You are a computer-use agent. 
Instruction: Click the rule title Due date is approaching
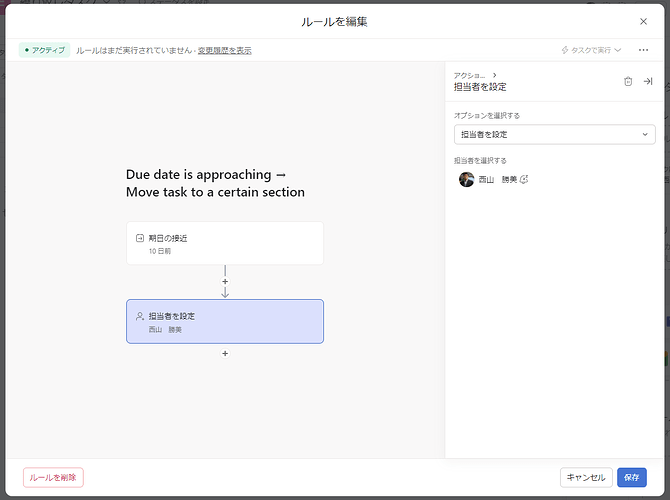[x=215, y=183]
